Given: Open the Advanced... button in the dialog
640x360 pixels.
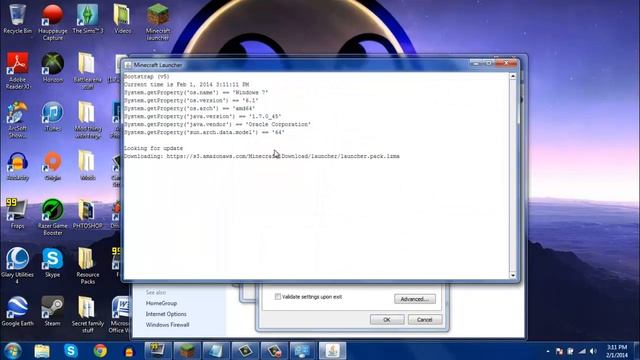Looking at the screenshot, I should click(x=415, y=299).
